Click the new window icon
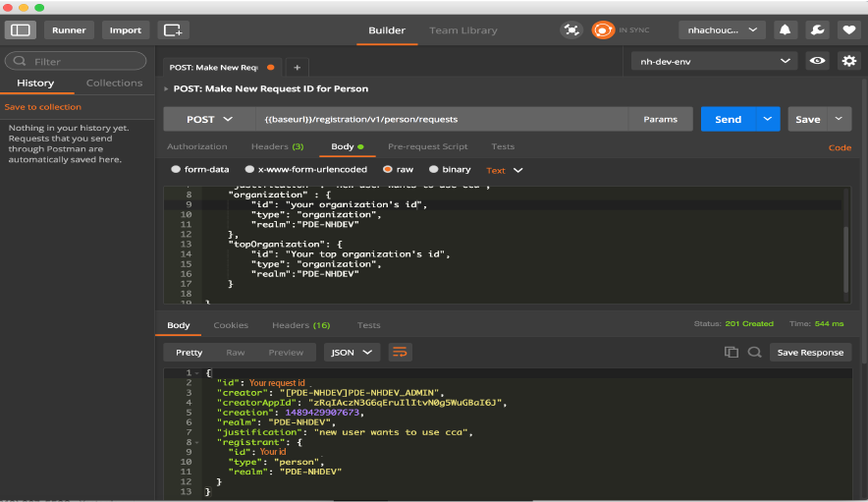 (x=173, y=30)
